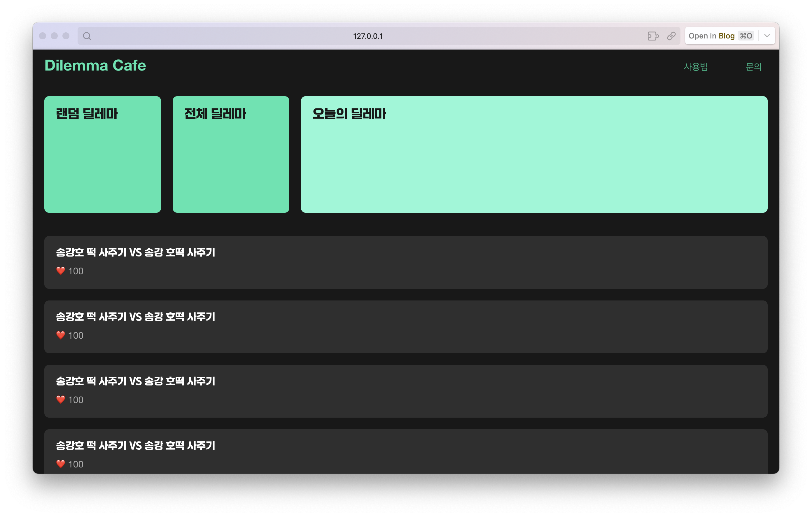Open the 문의 navigation link
Image resolution: width=812 pixels, height=517 pixels.
(753, 67)
